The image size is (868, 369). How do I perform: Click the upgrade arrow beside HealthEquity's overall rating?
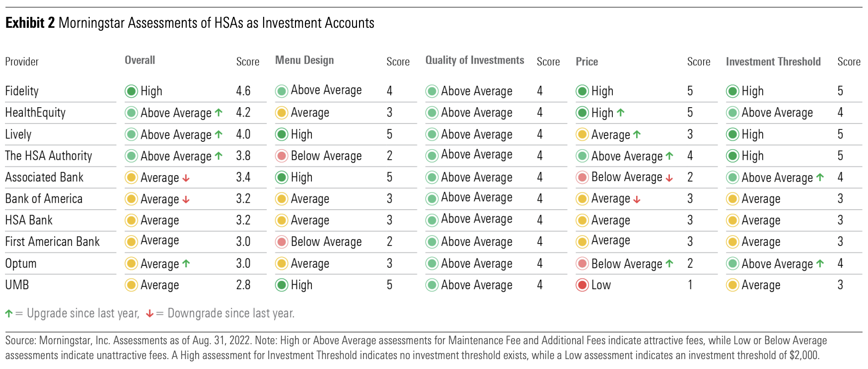pyautogui.click(x=218, y=113)
